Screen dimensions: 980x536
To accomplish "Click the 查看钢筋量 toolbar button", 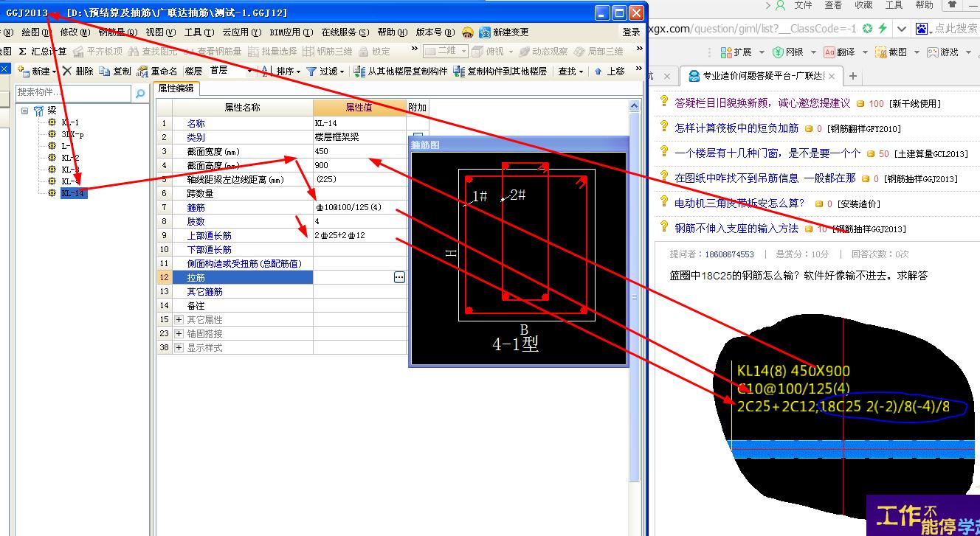I will [213, 52].
